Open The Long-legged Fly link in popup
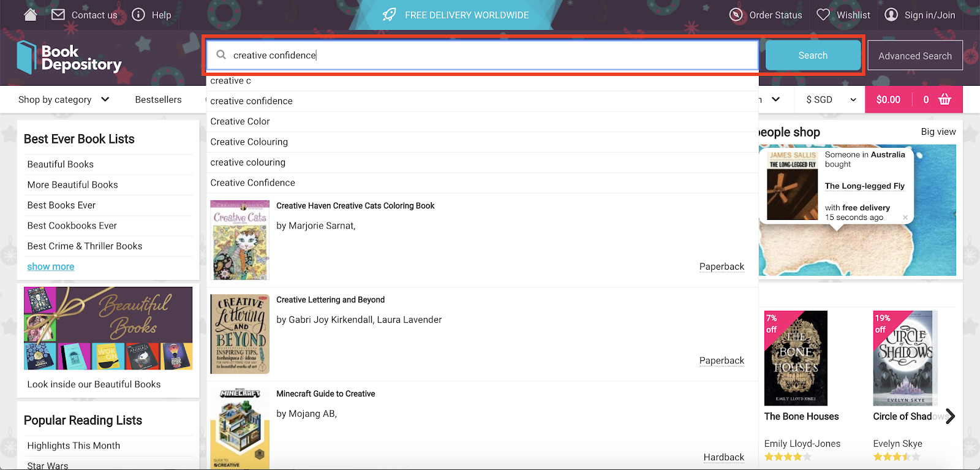This screenshot has width=980, height=470. [x=864, y=186]
